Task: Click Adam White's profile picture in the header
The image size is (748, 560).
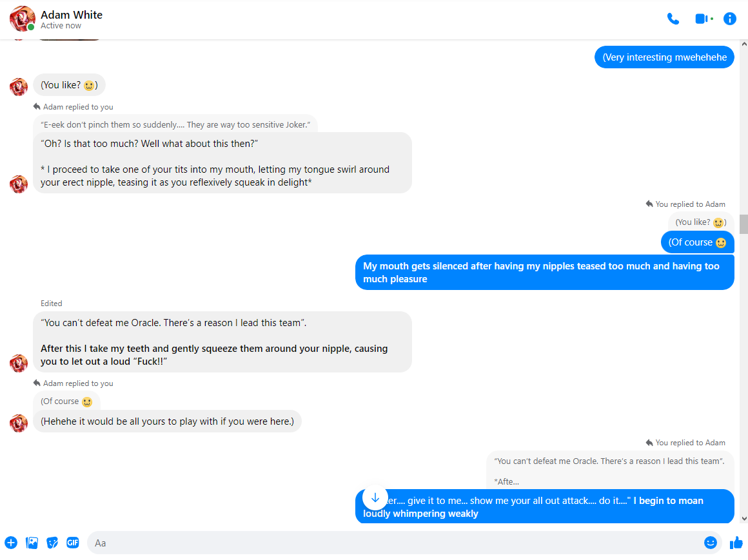Action: click(22, 19)
